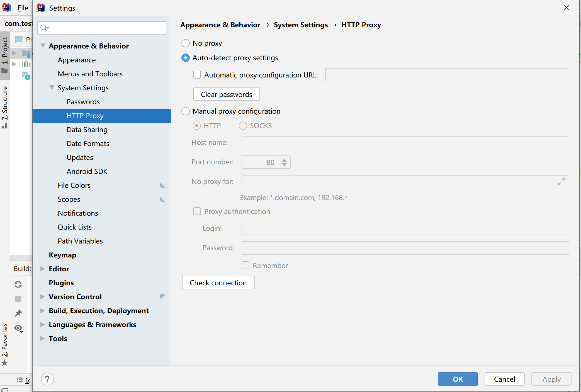Click the stop build icon in sidebar

[18, 299]
